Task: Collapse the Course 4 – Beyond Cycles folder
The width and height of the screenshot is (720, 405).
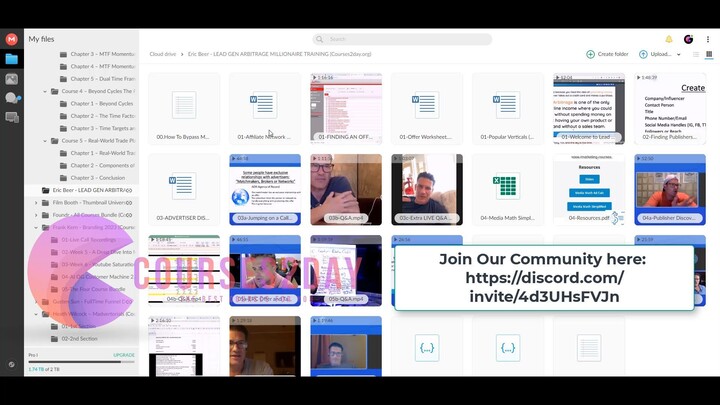Action: point(45,91)
